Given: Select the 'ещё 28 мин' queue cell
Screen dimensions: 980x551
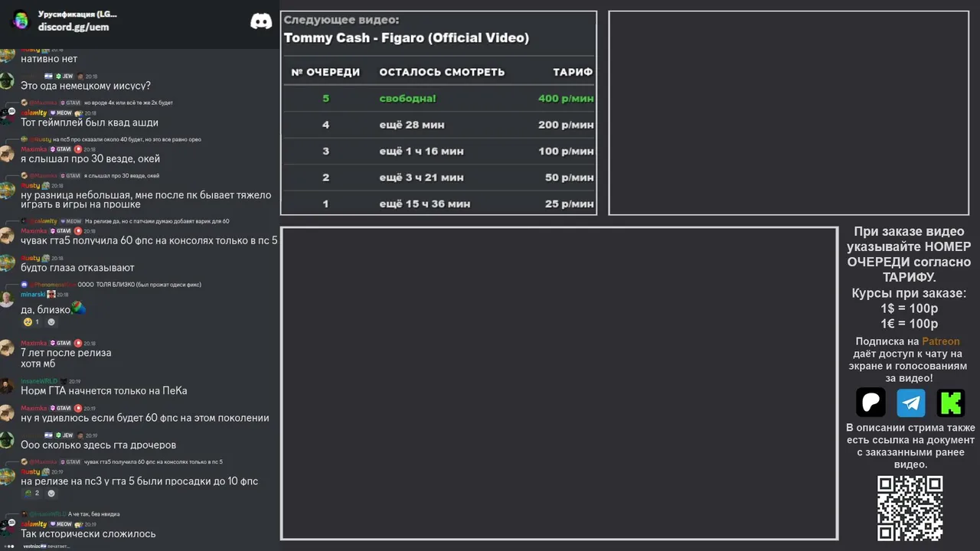Looking at the screenshot, I should (x=412, y=125).
